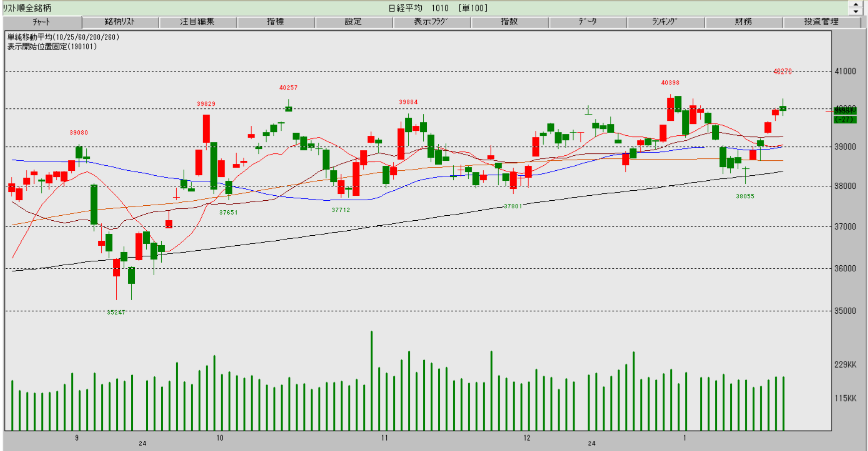Viewport: 868px width, 451px height.
Task: Go to the 指標 tab
Action: click(x=276, y=22)
